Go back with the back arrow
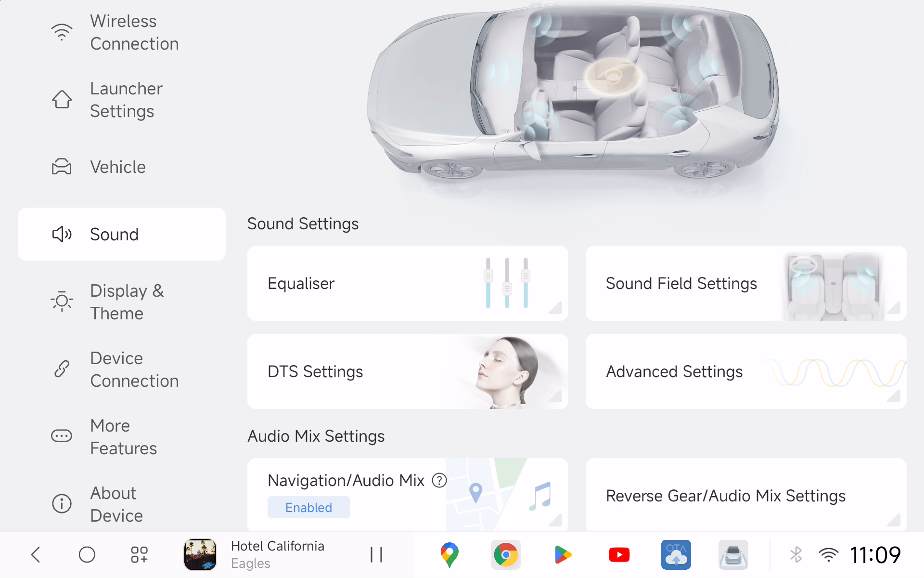This screenshot has height=578, width=924. 36,554
